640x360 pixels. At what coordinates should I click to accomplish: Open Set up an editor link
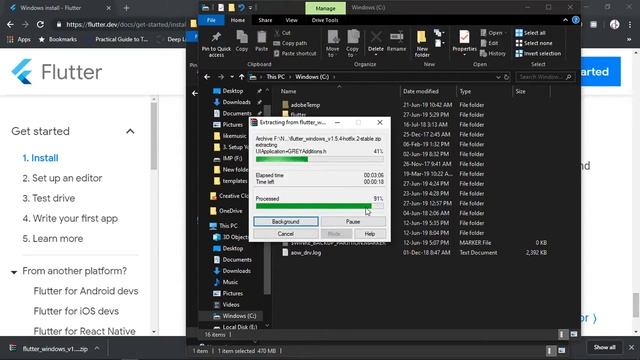pos(62,178)
